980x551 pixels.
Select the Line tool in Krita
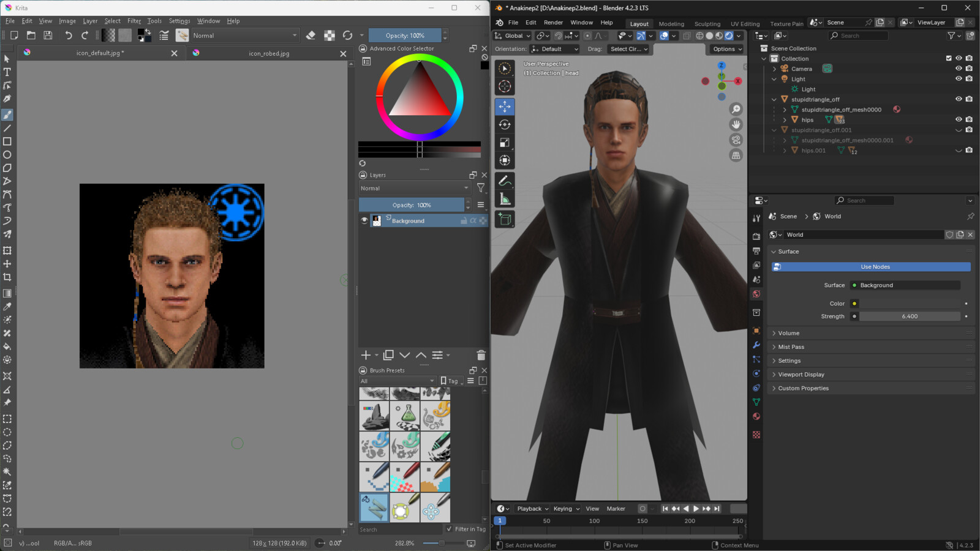point(7,129)
